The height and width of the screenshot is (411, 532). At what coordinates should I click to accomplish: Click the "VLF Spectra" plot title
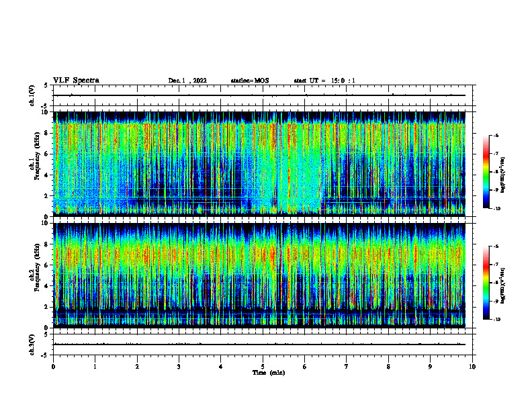tap(77, 81)
